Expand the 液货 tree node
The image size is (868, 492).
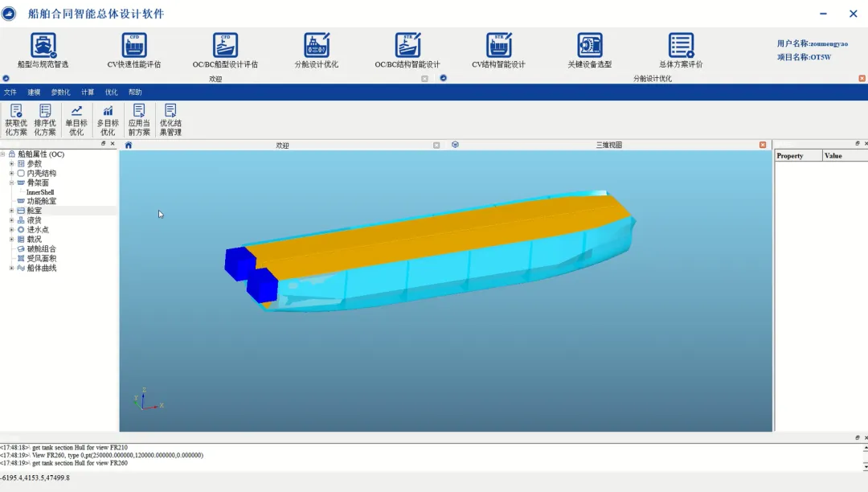(x=11, y=220)
